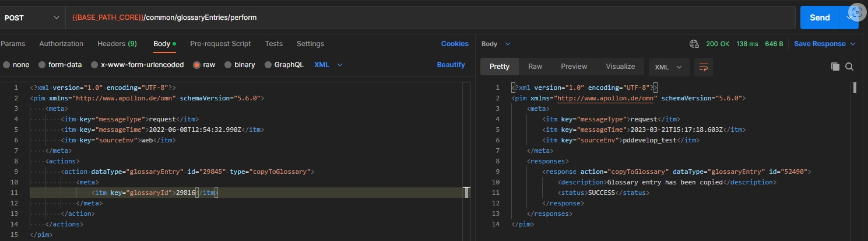Switch response view to Raw
This screenshot has height=241, width=868.
[535, 67]
